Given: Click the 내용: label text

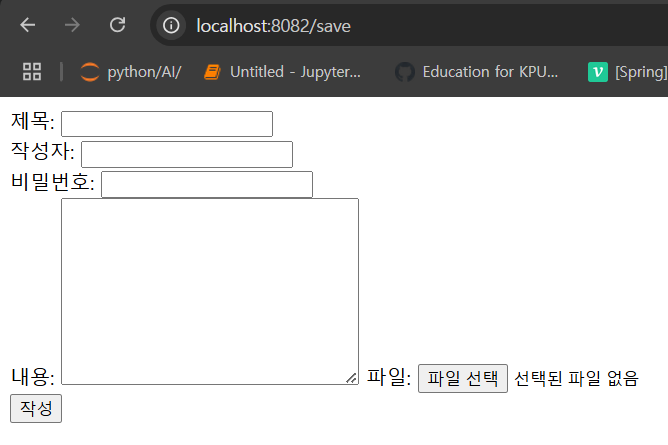Looking at the screenshot, I should [33, 376].
